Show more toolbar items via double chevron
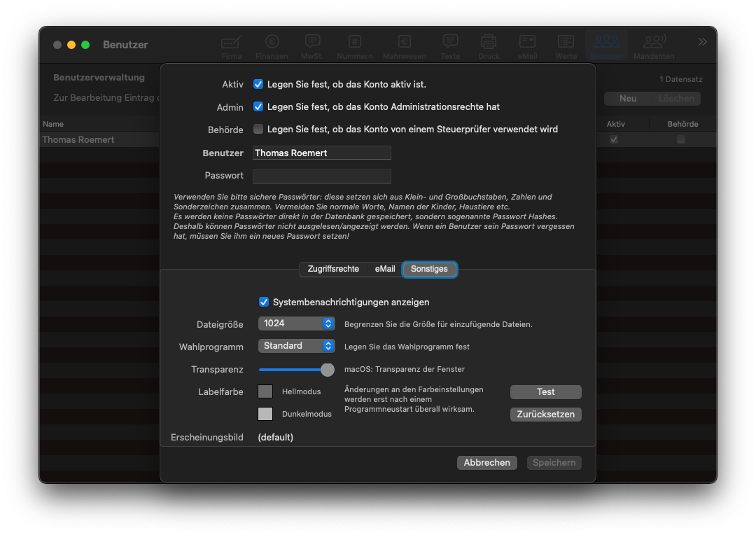Screen dimensions: 756x535 [x=702, y=42]
